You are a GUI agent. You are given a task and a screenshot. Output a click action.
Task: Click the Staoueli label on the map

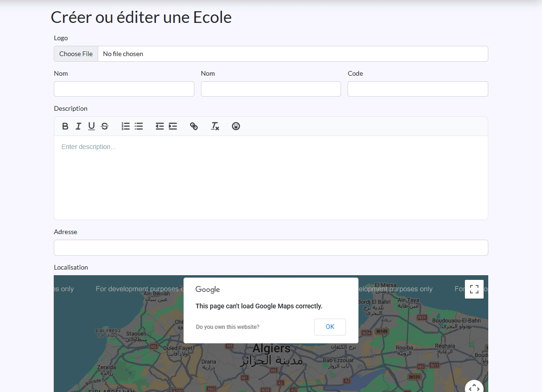(136, 334)
